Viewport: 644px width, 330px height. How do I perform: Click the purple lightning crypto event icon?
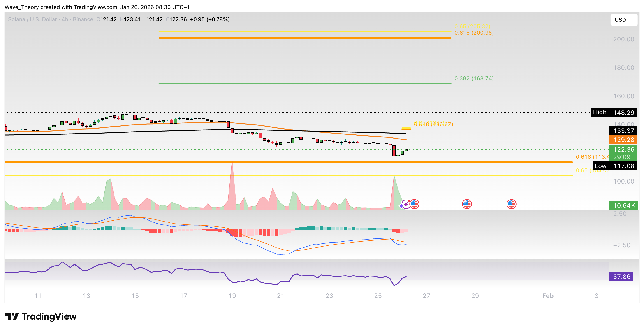coord(405,205)
